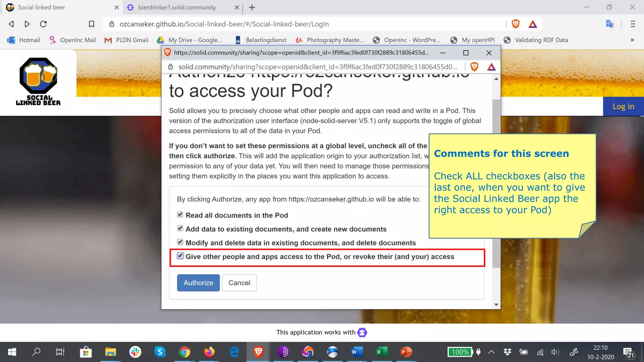Image resolution: width=644 pixels, height=362 pixels.
Task: Open Slack from the taskbar
Action: [135, 352]
